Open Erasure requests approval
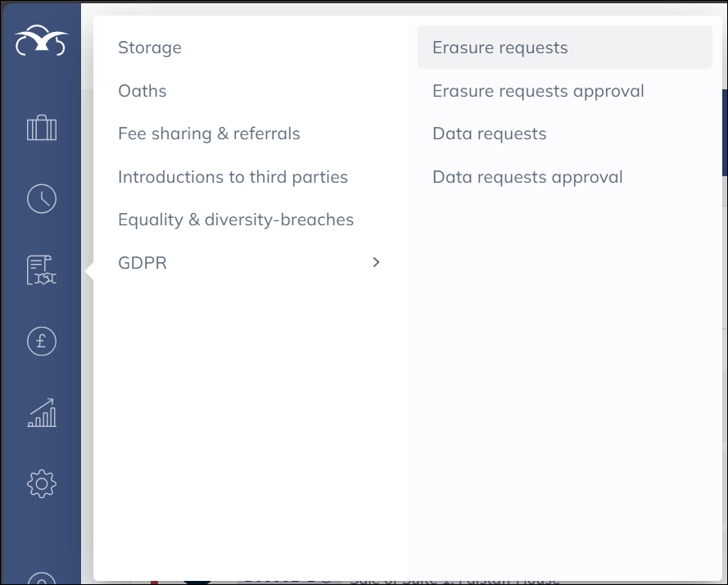The image size is (728, 585). point(538,91)
